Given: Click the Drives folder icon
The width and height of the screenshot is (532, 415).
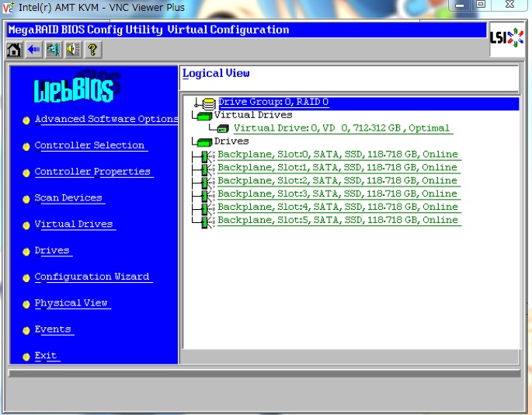Looking at the screenshot, I should pos(204,142).
